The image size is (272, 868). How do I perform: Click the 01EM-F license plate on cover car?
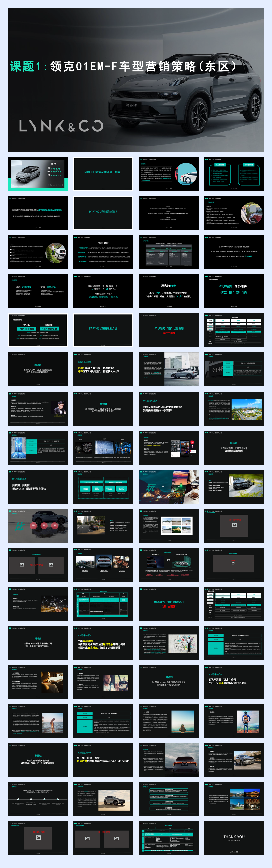(x=131, y=105)
